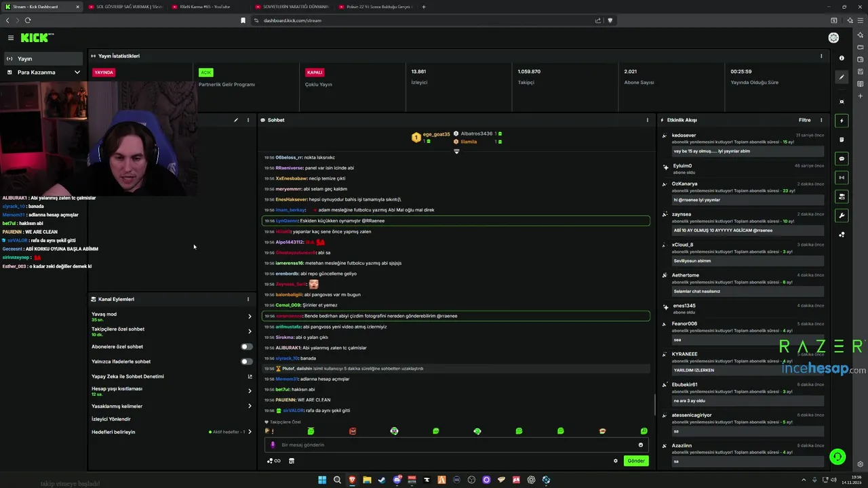Open the profile avatar at top right
Image resolution: width=868 pixels, height=488 pixels.
point(833,38)
